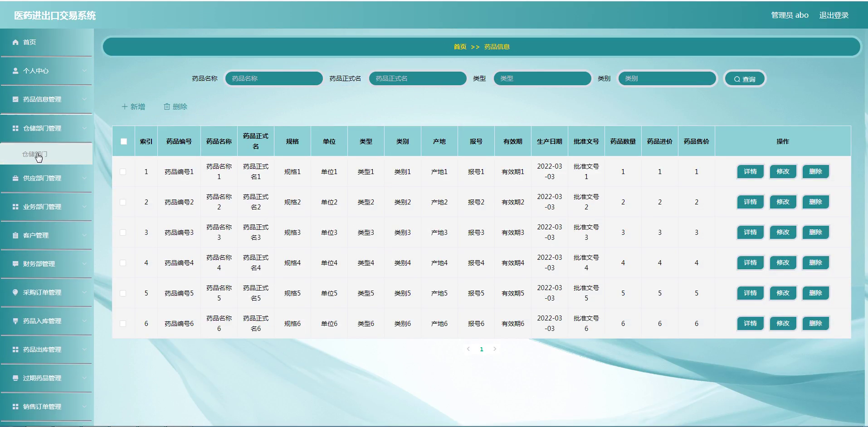Viewport: 868px width, 427px height.
Task: Click the 药品信息管理 sidebar icon
Action: (x=15, y=99)
